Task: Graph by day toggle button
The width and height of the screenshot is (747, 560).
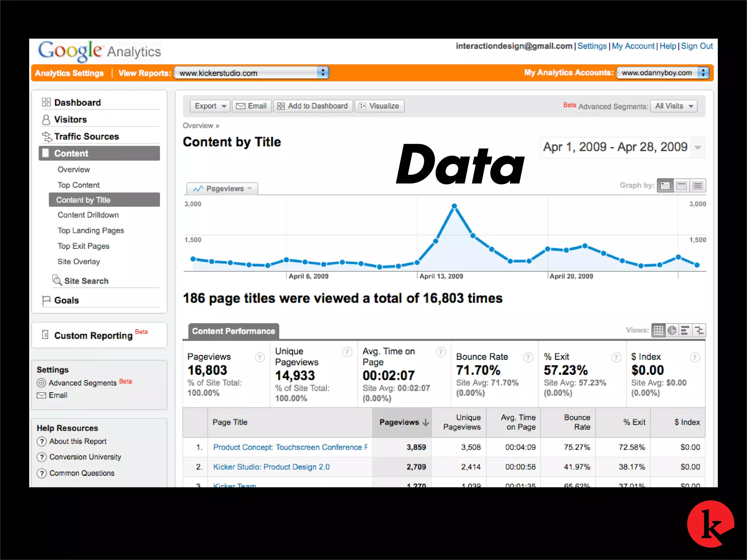Action: click(x=665, y=186)
